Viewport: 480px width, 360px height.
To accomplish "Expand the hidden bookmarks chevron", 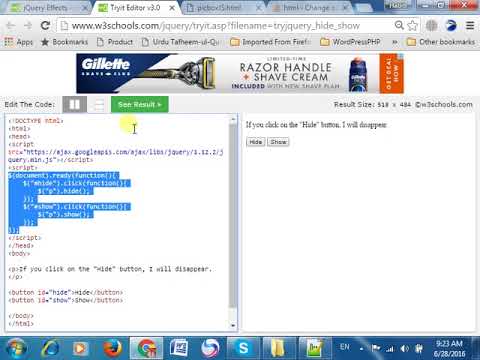I will (x=395, y=42).
